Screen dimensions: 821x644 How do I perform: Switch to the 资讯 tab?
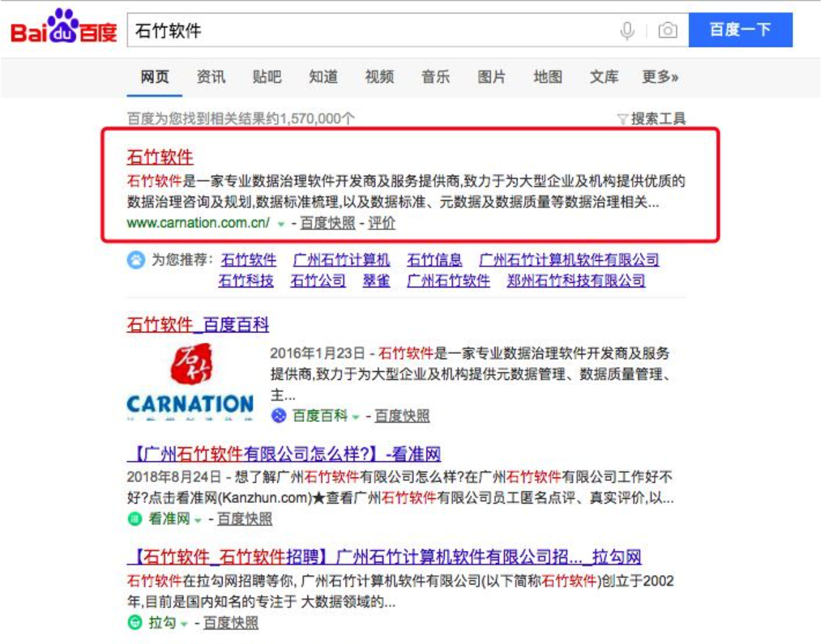(x=211, y=77)
